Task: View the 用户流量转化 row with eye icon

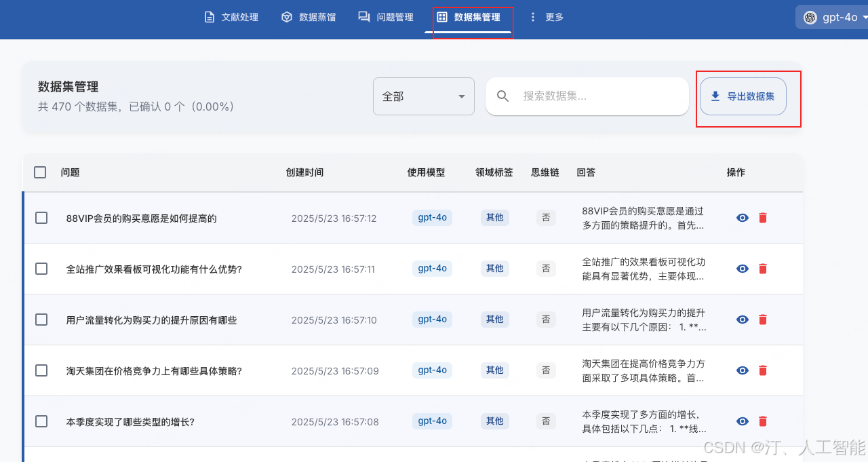Action: point(743,320)
